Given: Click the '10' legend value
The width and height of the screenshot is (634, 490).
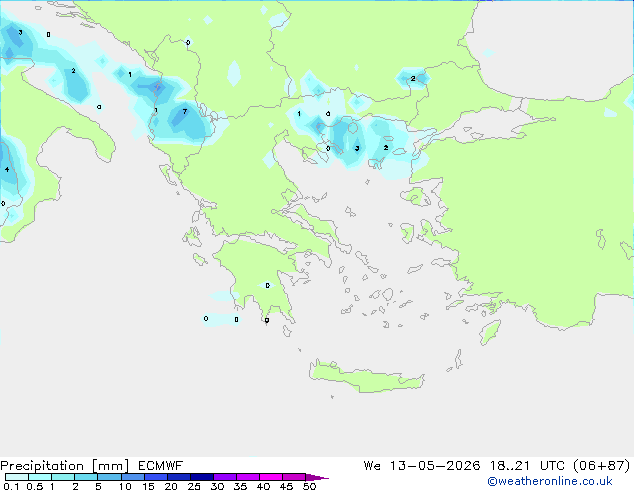Looking at the screenshot, I should point(125,486).
